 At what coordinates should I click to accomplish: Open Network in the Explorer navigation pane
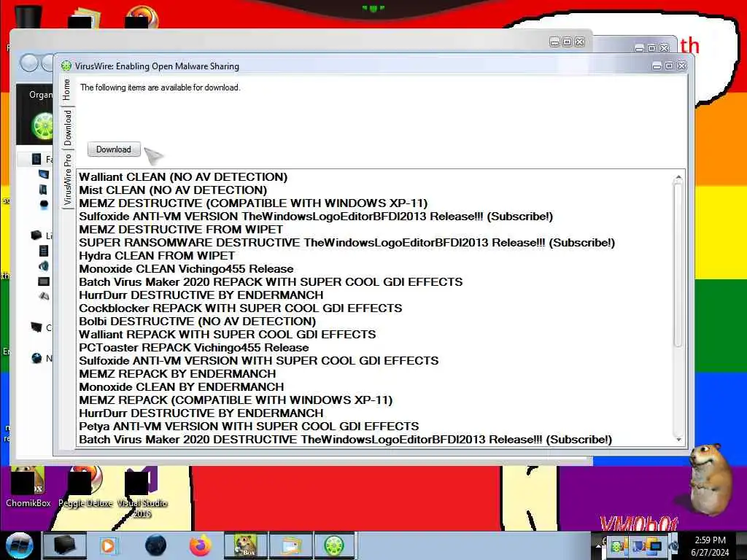42,358
